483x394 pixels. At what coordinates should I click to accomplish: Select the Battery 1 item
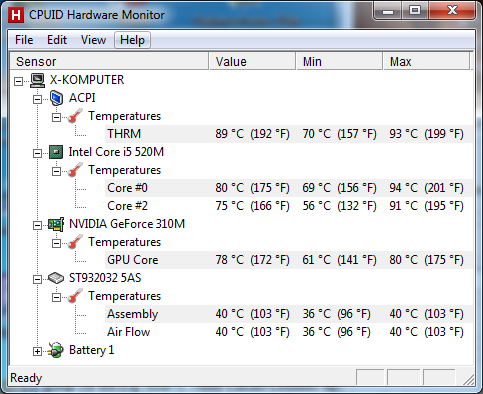(91, 350)
